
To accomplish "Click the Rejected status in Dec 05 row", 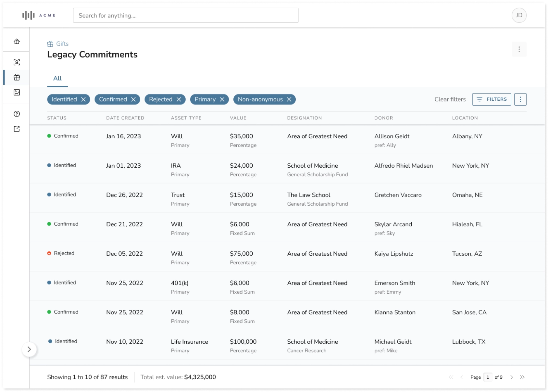I will coord(61,253).
